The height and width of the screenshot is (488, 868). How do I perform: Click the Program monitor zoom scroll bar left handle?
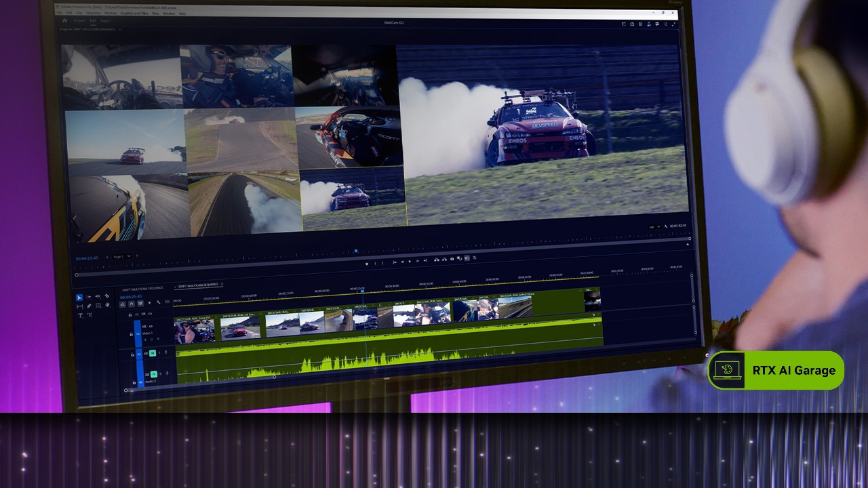[77, 274]
